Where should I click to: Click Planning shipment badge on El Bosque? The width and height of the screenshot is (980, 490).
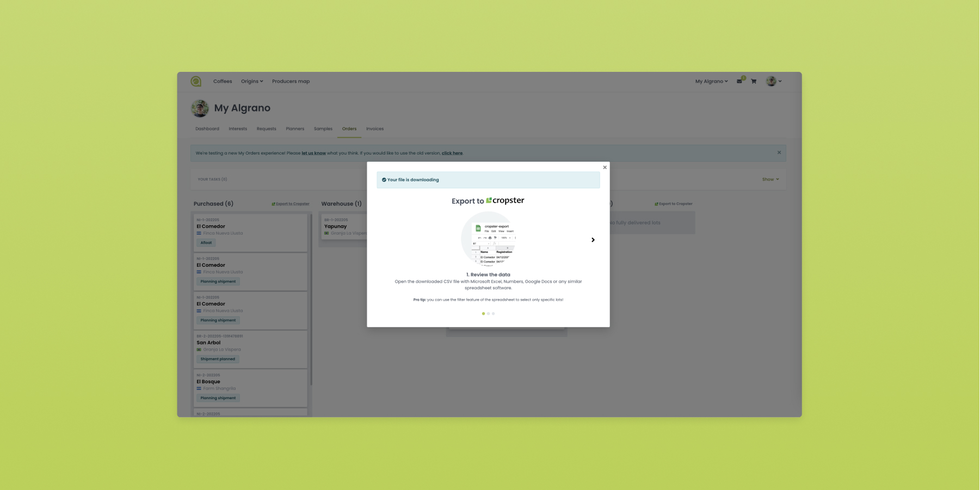(x=218, y=398)
